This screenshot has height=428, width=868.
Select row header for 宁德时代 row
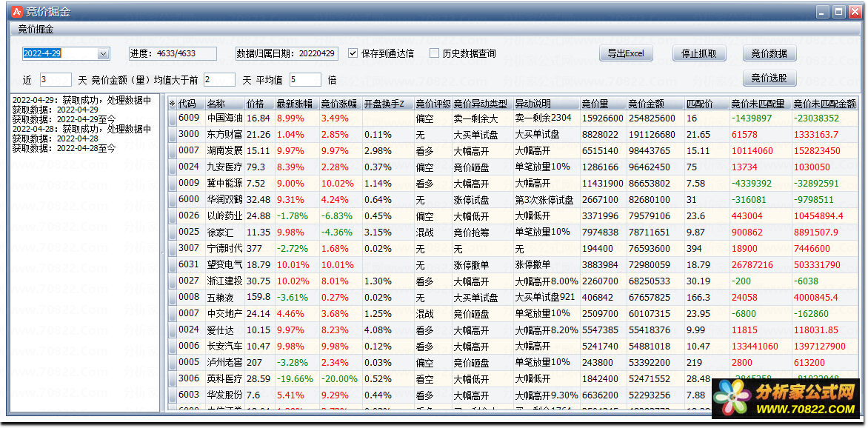pyautogui.click(x=172, y=248)
